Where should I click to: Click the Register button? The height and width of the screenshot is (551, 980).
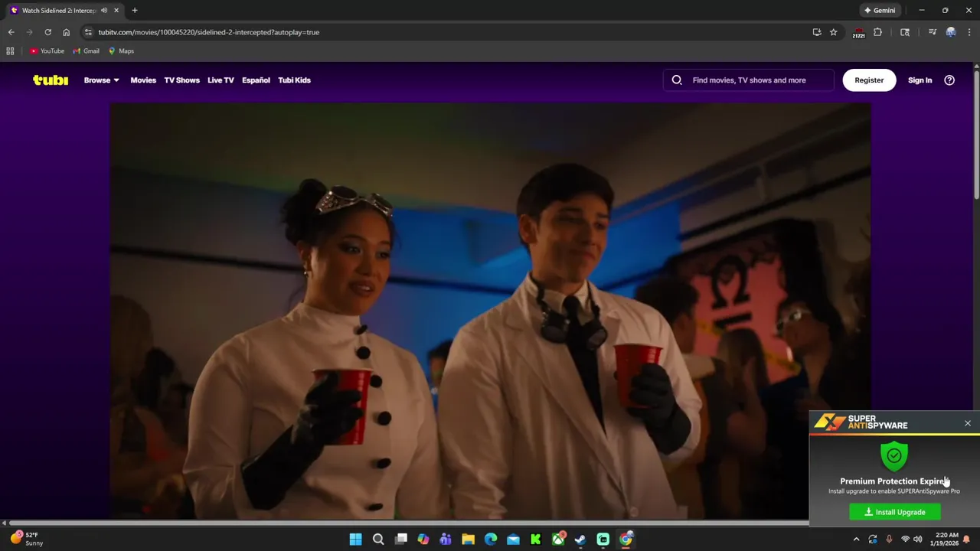pos(869,80)
